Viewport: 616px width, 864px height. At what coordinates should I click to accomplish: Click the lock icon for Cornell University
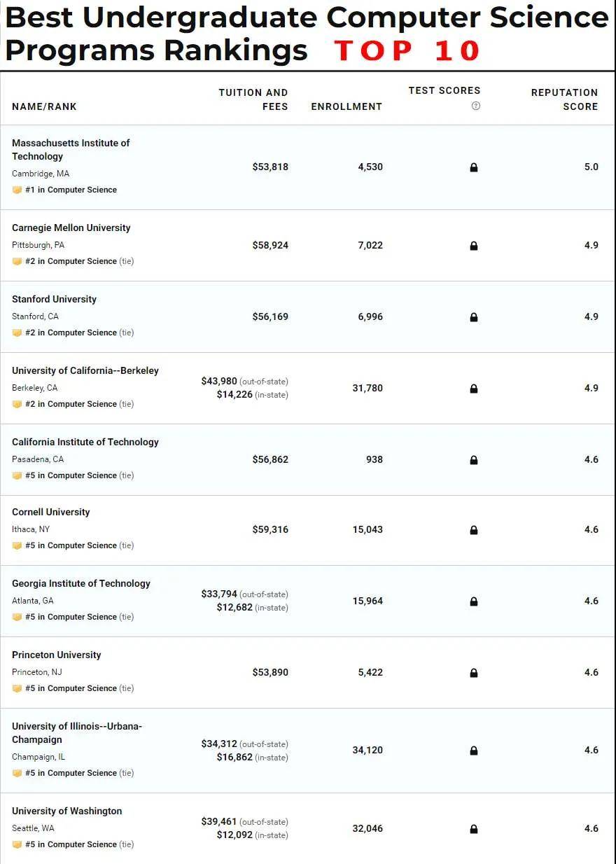(474, 530)
